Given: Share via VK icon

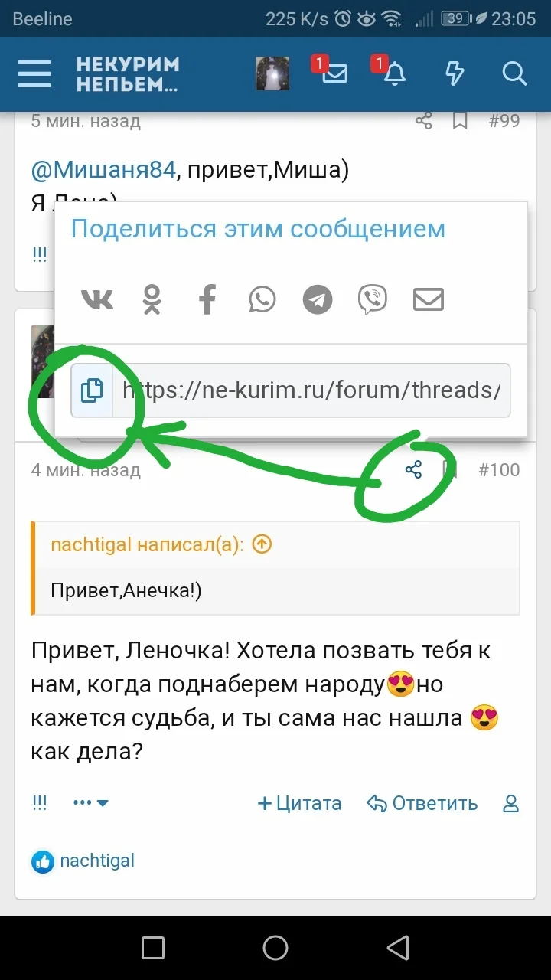Looking at the screenshot, I should tap(97, 299).
